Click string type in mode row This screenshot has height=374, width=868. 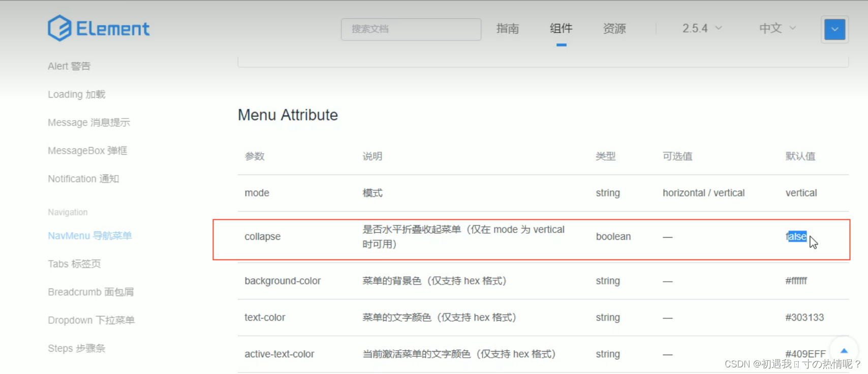(608, 193)
